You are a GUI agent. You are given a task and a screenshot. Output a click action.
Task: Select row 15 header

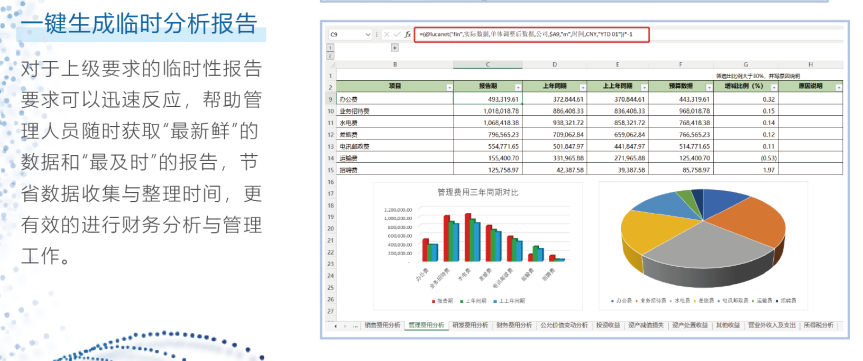(330, 169)
